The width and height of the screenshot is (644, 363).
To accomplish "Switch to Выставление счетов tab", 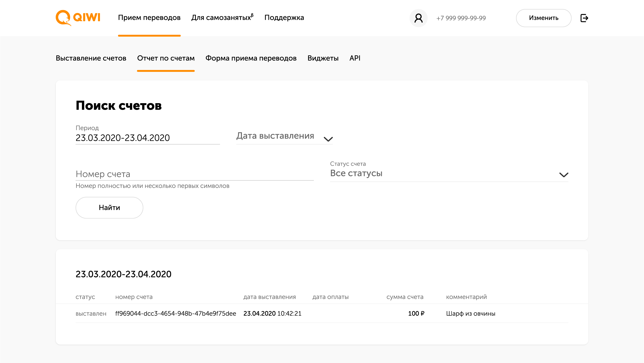I will 91,58.
